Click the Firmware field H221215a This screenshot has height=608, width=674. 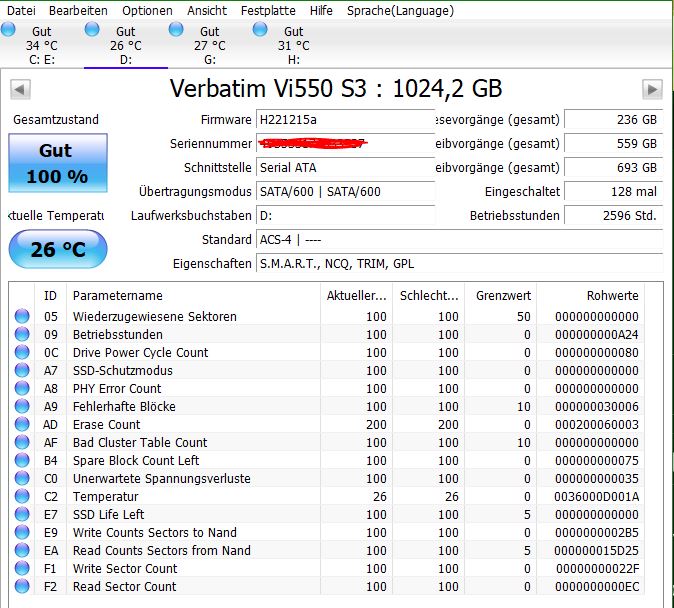[346, 119]
